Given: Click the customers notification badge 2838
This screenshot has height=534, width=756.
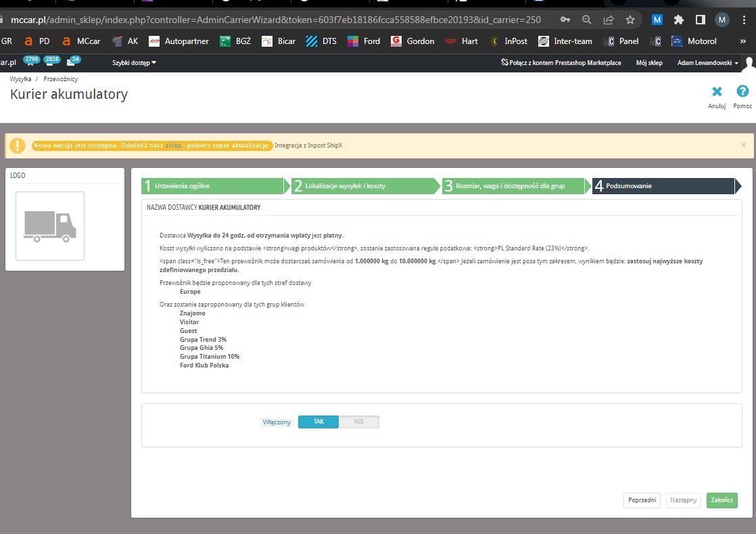Looking at the screenshot, I should 51,60.
